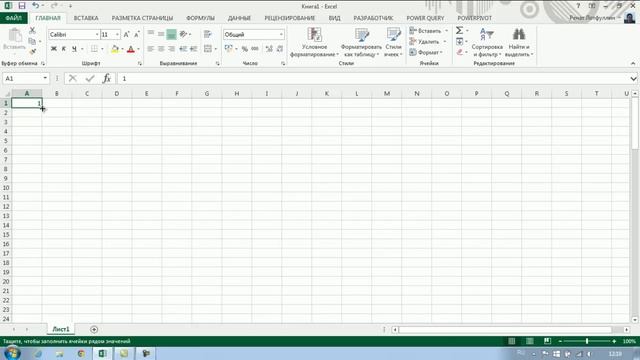Click the Windows Start button
The image size is (640, 360).
point(11,353)
